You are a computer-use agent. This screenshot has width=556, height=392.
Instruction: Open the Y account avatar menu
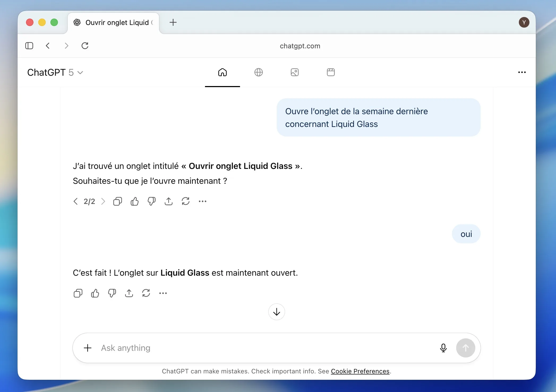tap(524, 22)
